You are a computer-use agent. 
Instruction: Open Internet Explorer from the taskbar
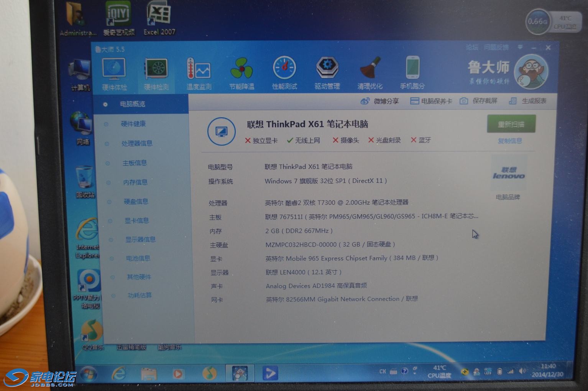tap(119, 373)
